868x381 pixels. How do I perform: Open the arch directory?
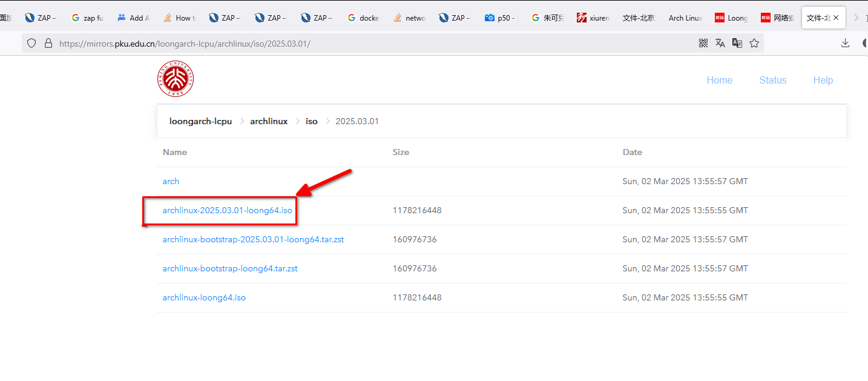click(x=171, y=181)
